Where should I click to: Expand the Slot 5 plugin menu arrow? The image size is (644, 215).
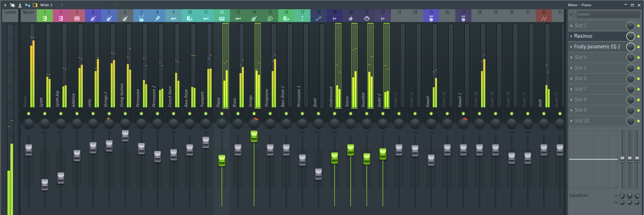click(x=571, y=68)
